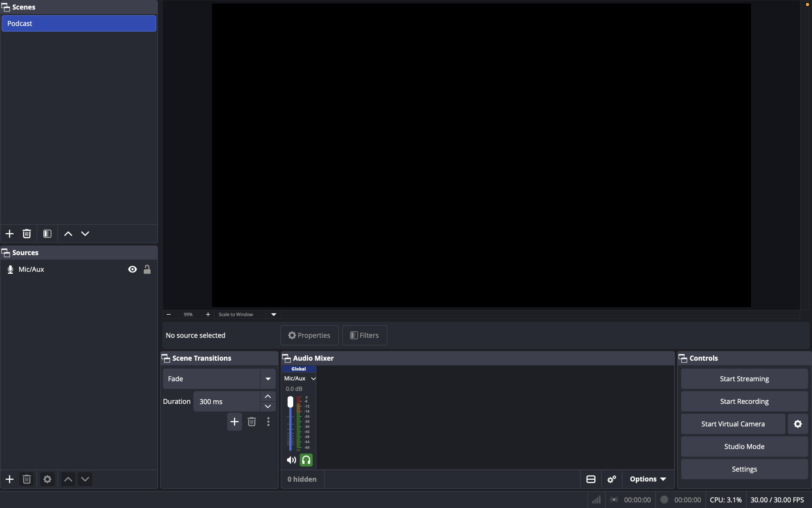Toggle lock on Mic/Aux source
This screenshot has height=508, width=812.
tap(147, 270)
